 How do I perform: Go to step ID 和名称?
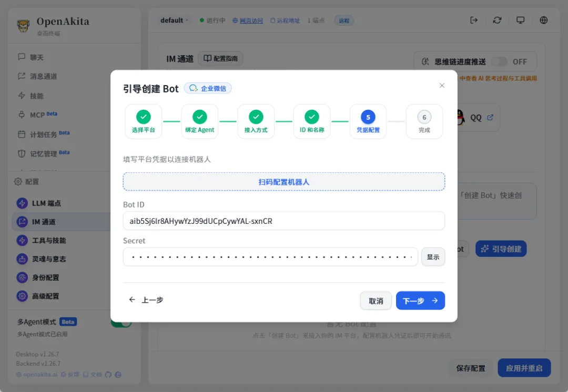tap(312, 121)
